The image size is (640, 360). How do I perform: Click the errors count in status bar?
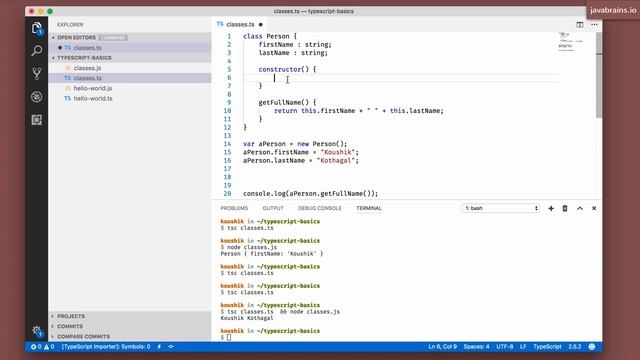point(36,347)
